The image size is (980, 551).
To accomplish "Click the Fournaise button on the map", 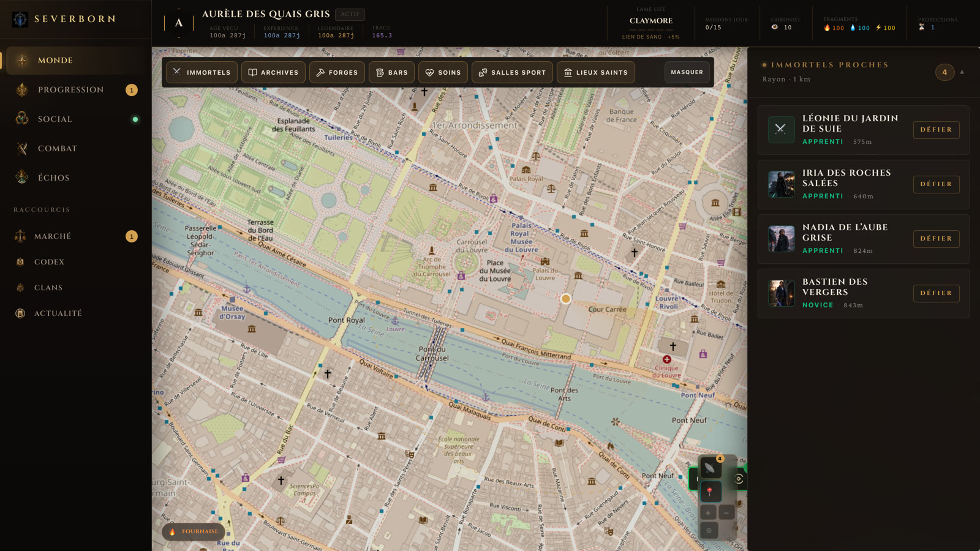I will coord(194,531).
